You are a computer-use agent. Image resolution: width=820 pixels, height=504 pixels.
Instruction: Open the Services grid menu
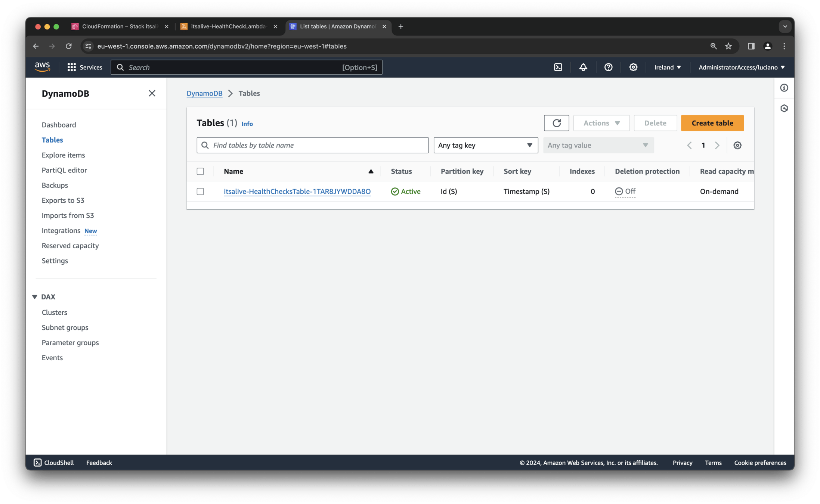(71, 67)
